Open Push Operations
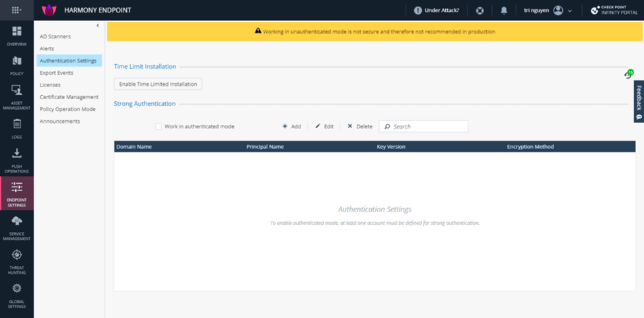The width and height of the screenshot is (644, 318). pos(17,161)
